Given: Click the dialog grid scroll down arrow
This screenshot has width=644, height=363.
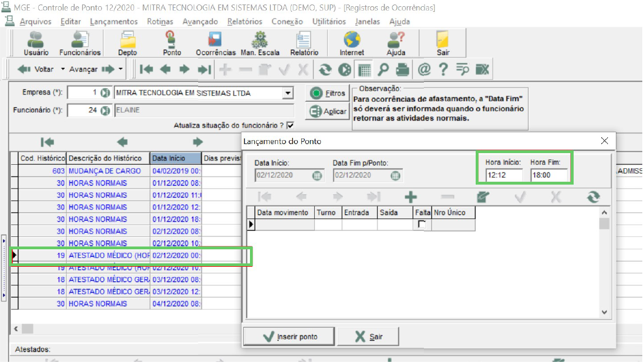Looking at the screenshot, I should [604, 312].
